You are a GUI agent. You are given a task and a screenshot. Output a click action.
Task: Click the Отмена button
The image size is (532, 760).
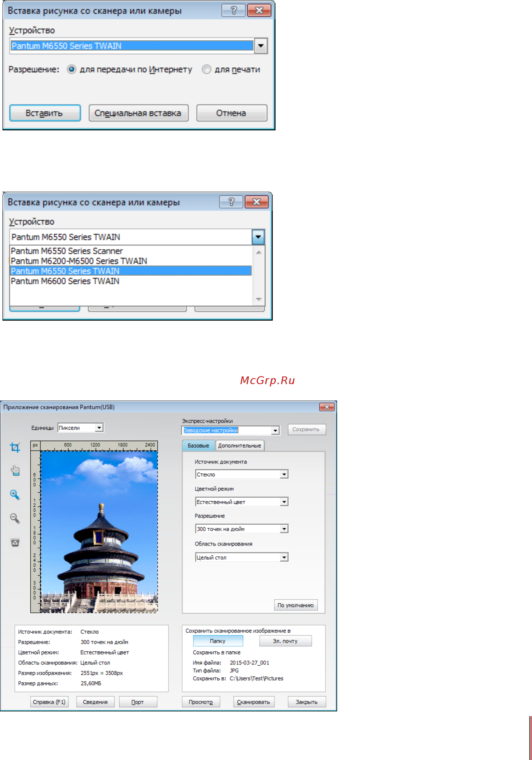click(232, 113)
